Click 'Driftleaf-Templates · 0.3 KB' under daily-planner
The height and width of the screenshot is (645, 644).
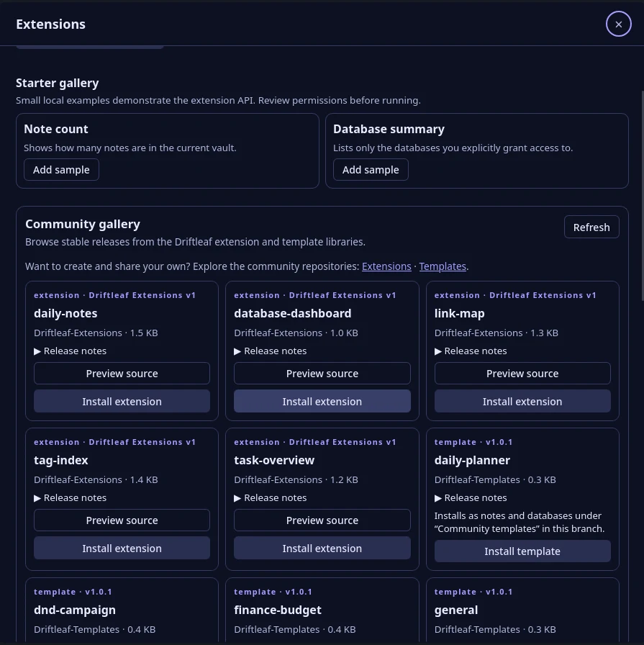(x=495, y=479)
